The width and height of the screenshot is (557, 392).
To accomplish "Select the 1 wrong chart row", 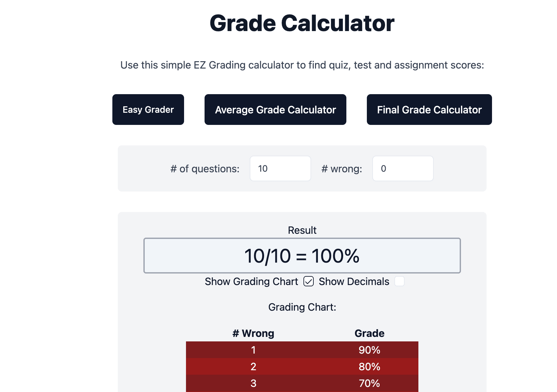I will click(x=302, y=350).
